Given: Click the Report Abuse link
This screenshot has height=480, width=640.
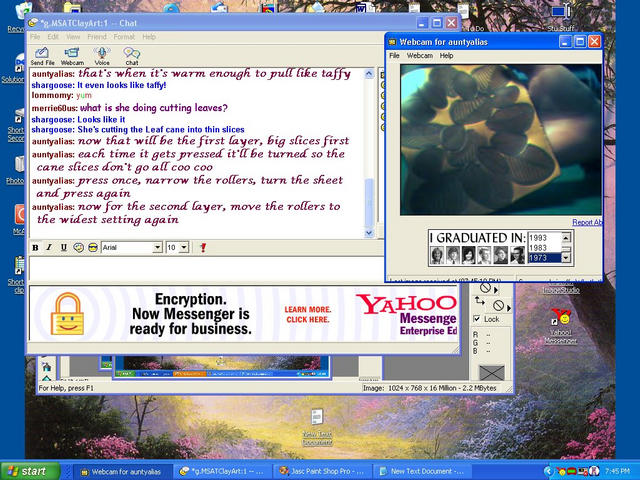Looking at the screenshot, I should 587,222.
